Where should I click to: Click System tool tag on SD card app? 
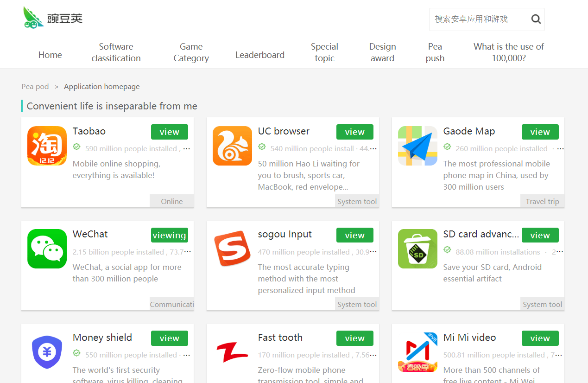point(543,304)
